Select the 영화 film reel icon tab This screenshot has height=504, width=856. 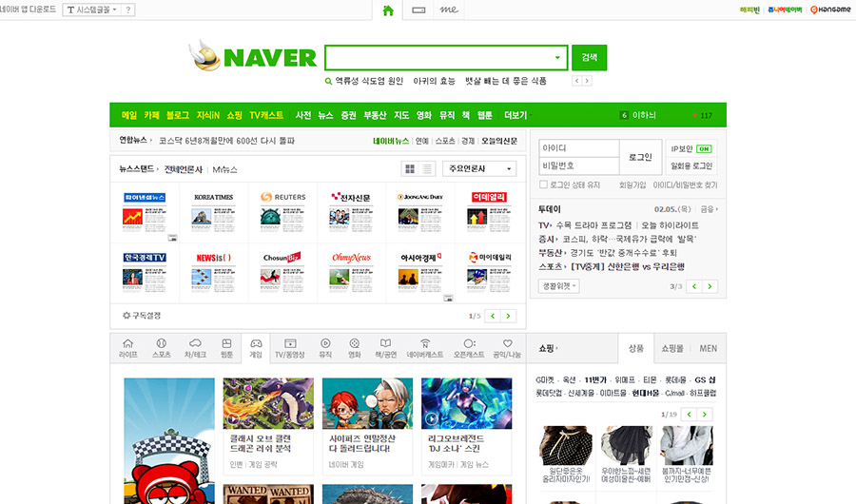pos(355,348)
